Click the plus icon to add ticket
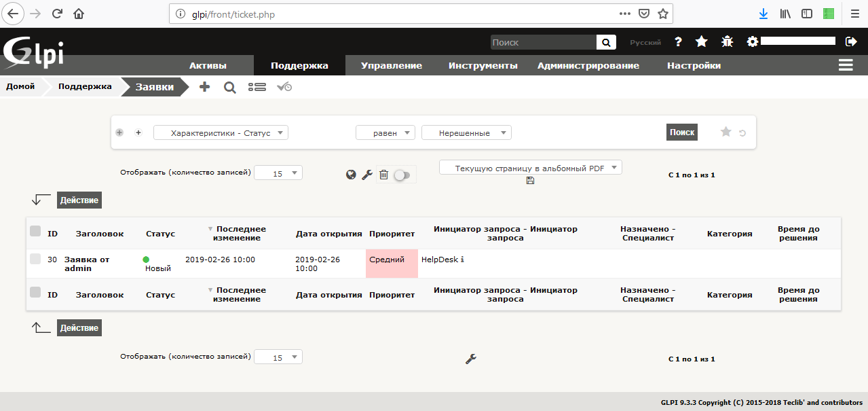The height and width of the screenshot is (411, 868). (x=204, y=87)
